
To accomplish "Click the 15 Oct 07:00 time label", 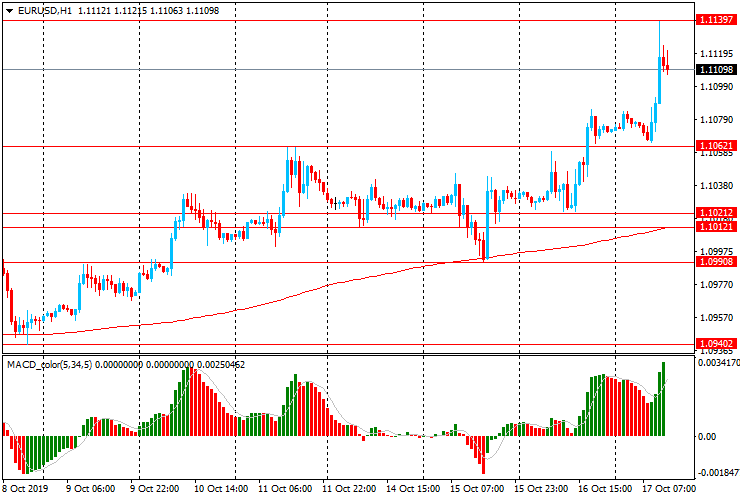I will tap(477, 488).
